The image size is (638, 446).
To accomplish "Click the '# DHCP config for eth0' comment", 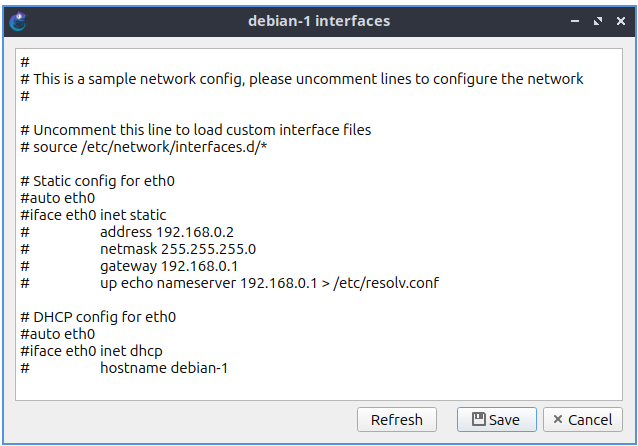I will [98, 317].
